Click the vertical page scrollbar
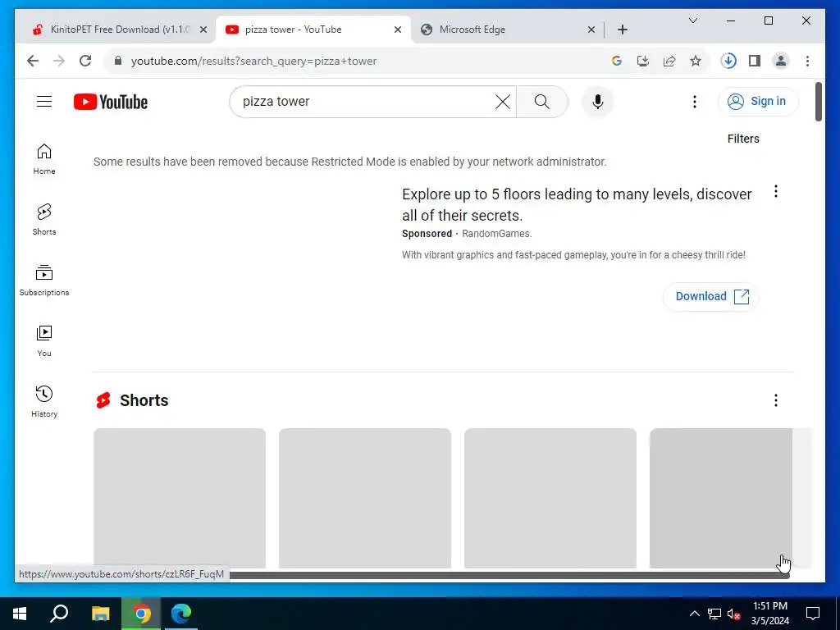The height and width of the screenshot is (630, 840). [x=819, y=102]
